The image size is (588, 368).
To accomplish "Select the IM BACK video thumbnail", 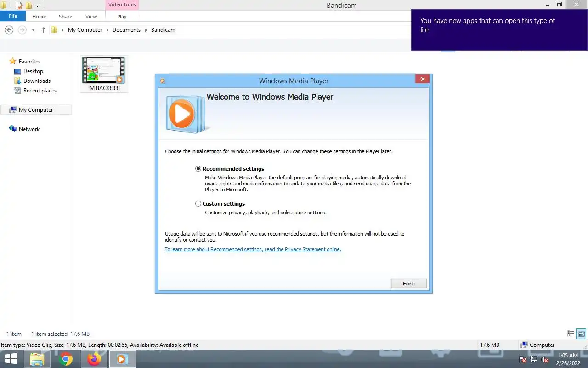I will (x=103, y=70).
